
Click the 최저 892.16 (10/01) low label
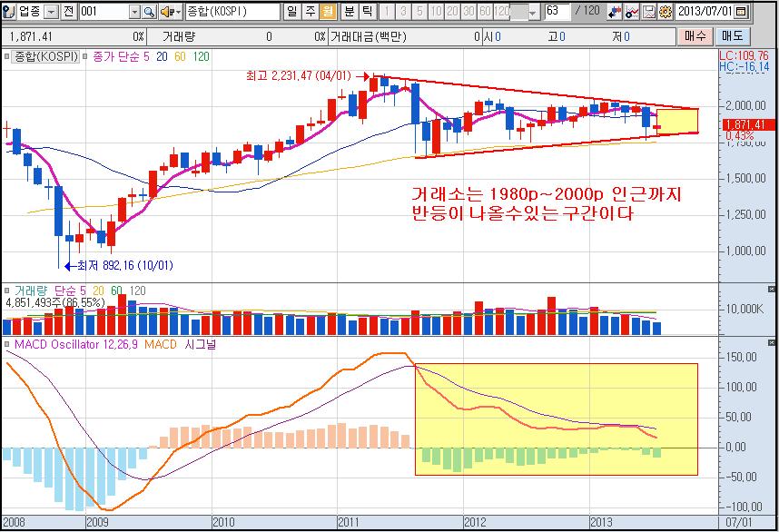point(124,266)
